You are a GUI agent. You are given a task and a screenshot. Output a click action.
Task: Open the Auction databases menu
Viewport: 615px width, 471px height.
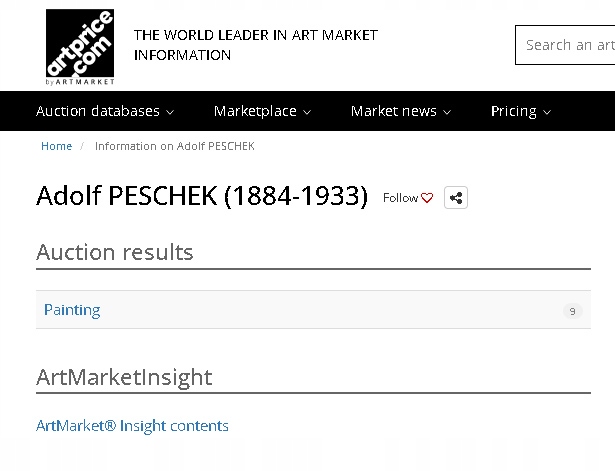(x=98, y=111)
